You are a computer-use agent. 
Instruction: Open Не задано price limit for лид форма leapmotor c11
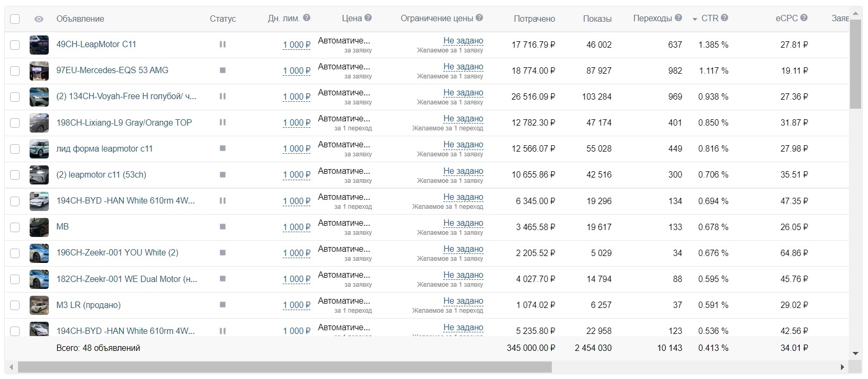463,145
